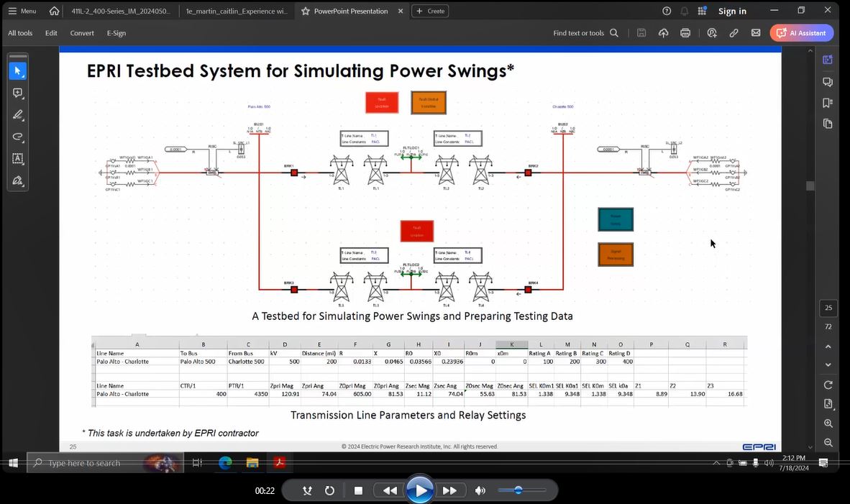Click the Sign in link

tap(732, 11)
